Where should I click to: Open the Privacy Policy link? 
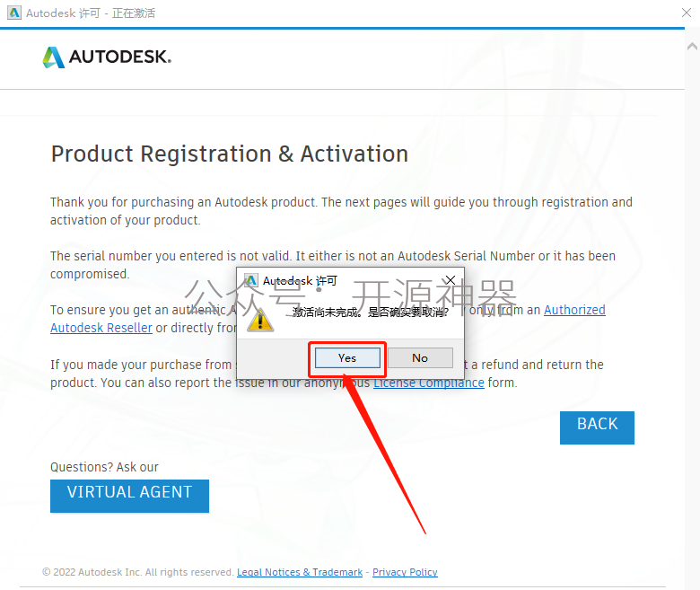(405, 572)
